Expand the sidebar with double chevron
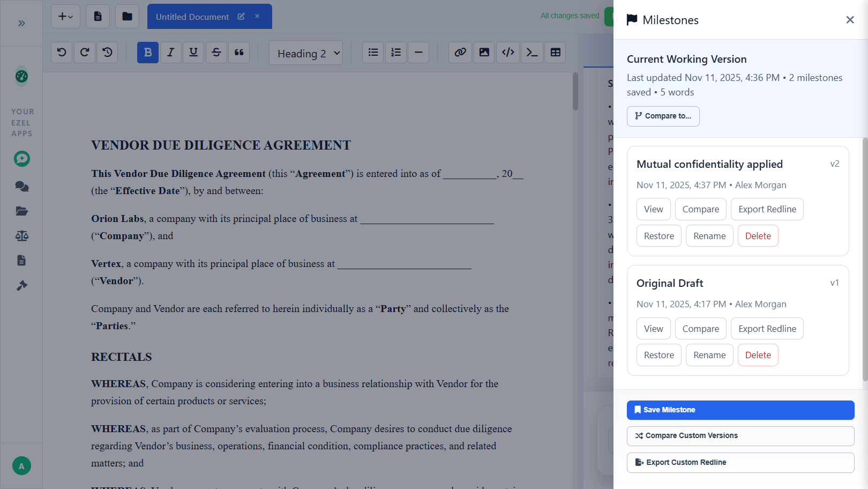This screenshot has width=868, height=489. tap(21, 23)
